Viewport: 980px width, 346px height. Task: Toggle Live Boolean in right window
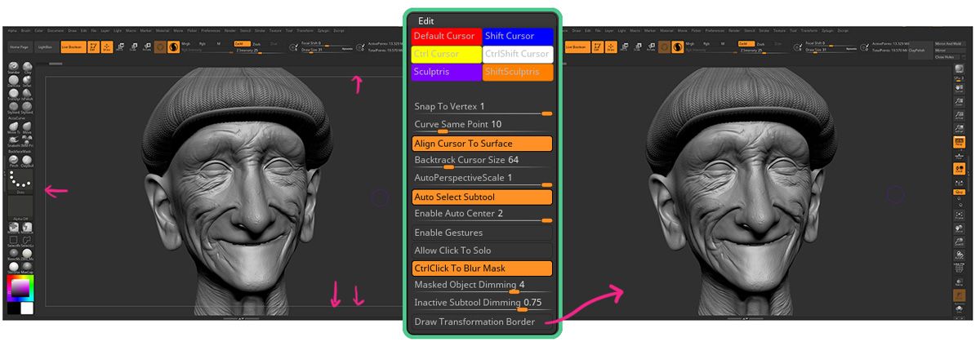577,47
